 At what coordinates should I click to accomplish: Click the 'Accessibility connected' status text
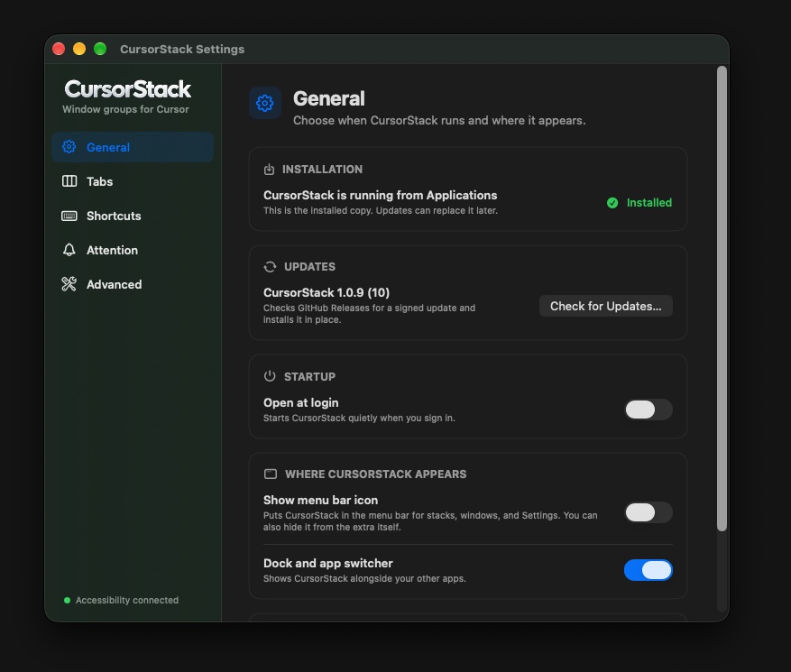point(127,601)
